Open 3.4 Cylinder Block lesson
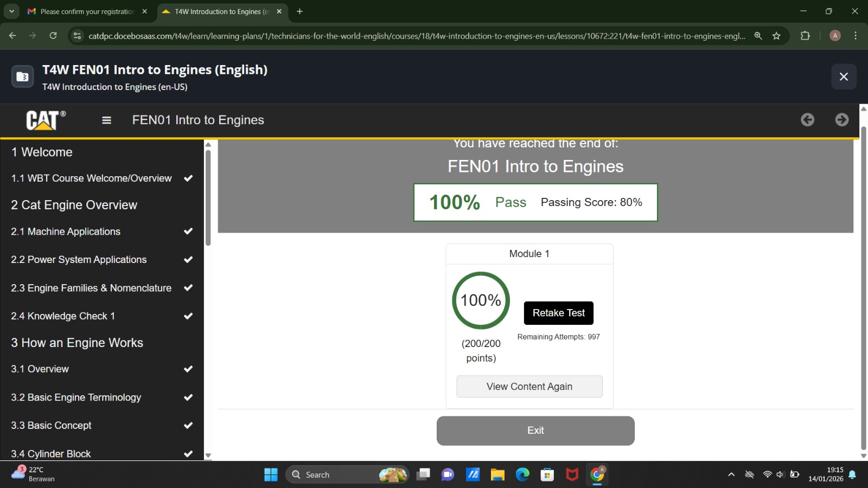868x488 pixels. 102,453
